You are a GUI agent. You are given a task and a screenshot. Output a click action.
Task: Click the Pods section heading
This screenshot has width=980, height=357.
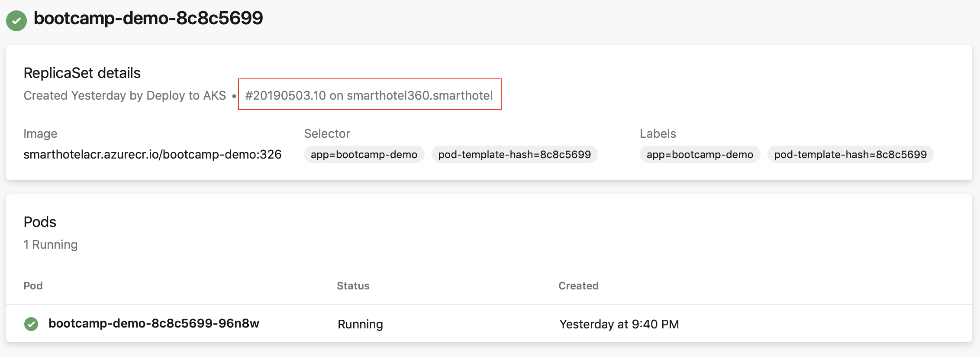point(40,222)
